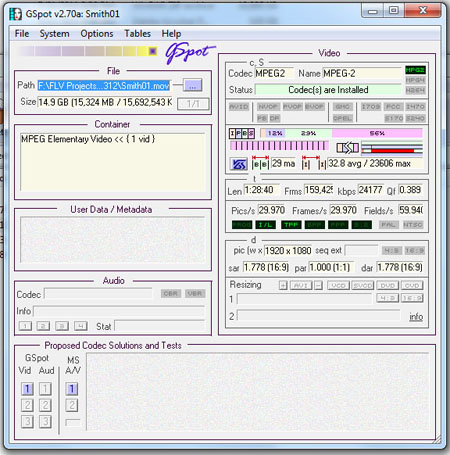Click the 4:3 button under Resizing

pos(387,298)
